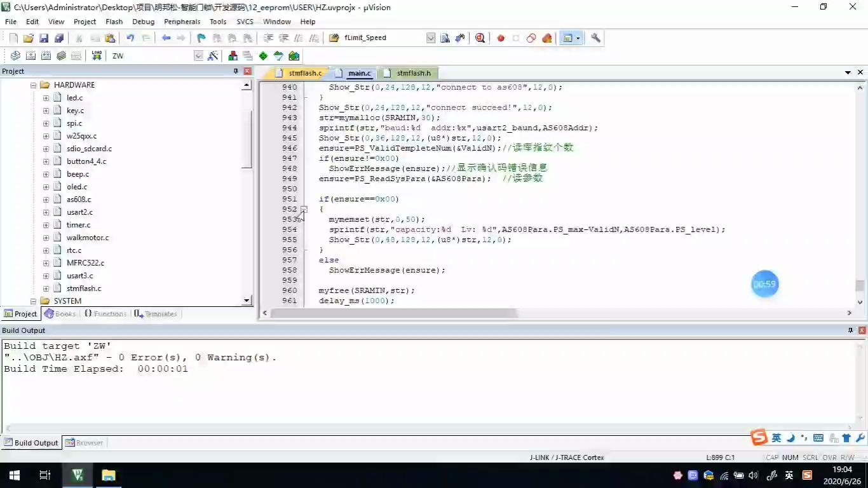
Task: Open the find text combo box dropdown arrow
Action: (x=431, y=38)
